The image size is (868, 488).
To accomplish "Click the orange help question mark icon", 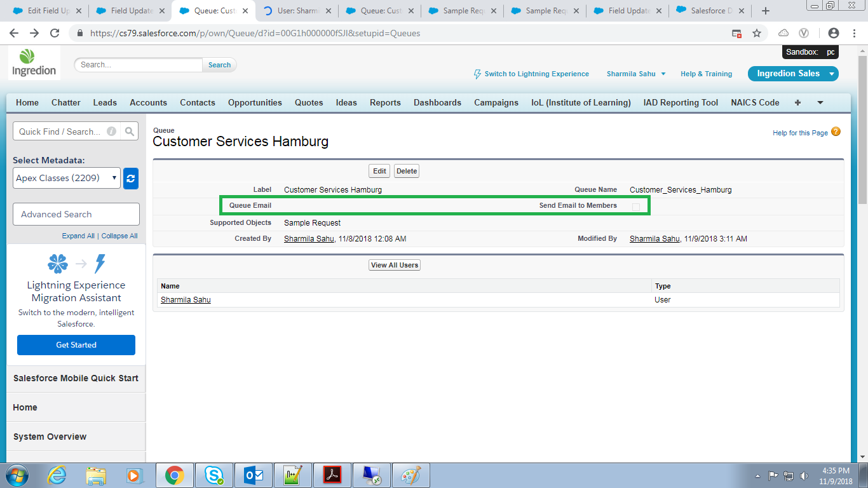I will (836, 132).
